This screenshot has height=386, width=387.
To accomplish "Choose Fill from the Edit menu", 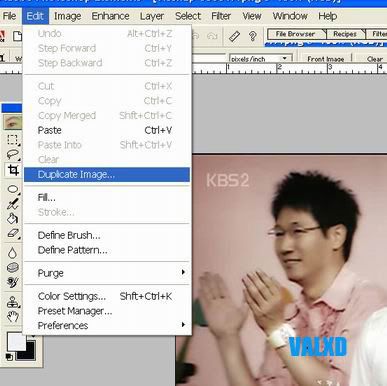I will [107, 197].
